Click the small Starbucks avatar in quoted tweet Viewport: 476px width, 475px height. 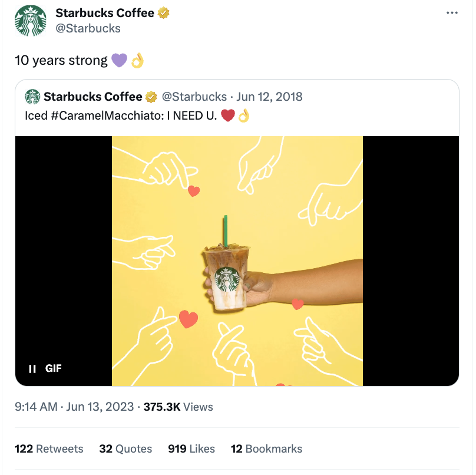tap(32, 97)
